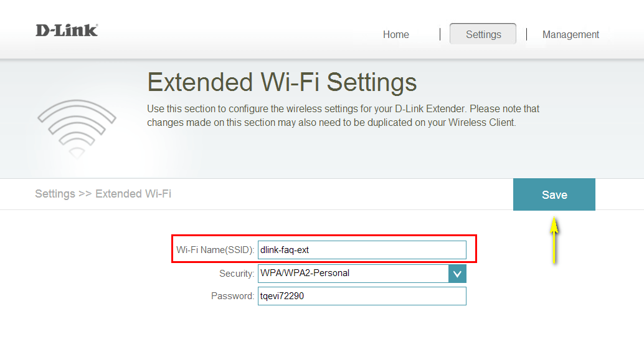This screenshot has width=644, height=354.
Task: Click the Extended Wi-Fi Settings heading
Action: click(282, 82)
